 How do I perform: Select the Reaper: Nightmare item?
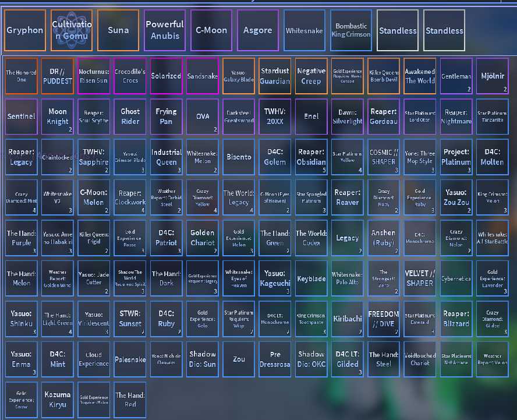[x=456, y=117]
